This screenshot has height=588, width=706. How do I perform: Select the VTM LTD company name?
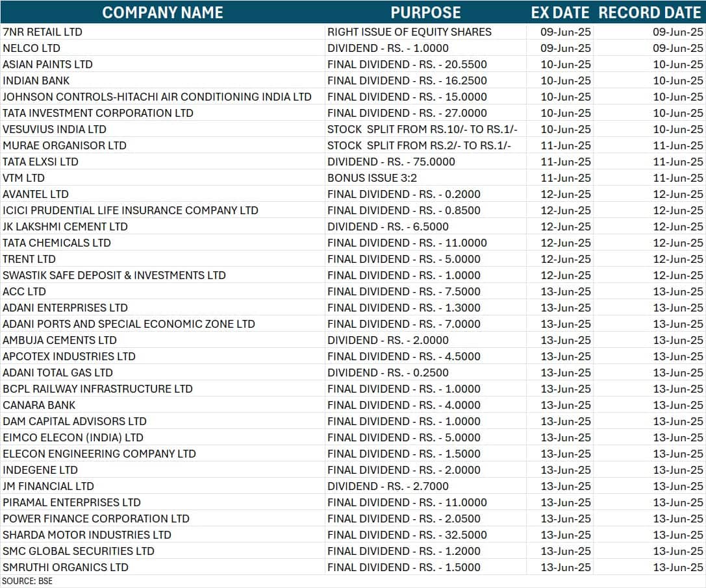[x=23, y=178]
